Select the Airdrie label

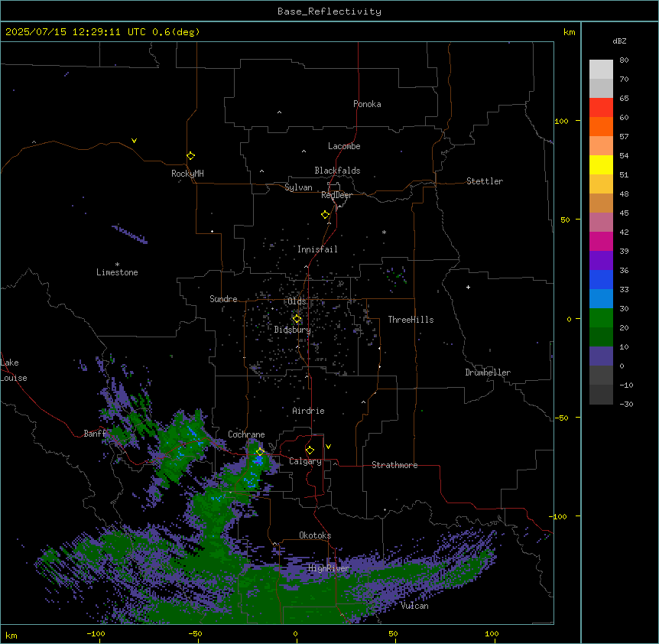point(309,411)
